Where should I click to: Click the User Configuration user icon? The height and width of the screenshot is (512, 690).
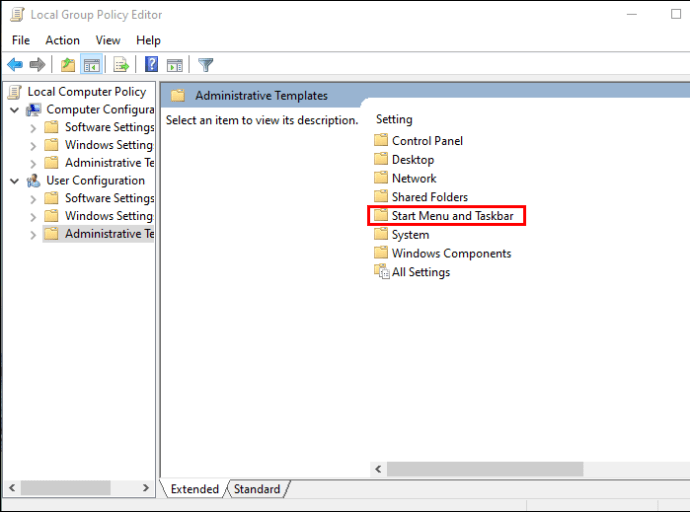33,180
